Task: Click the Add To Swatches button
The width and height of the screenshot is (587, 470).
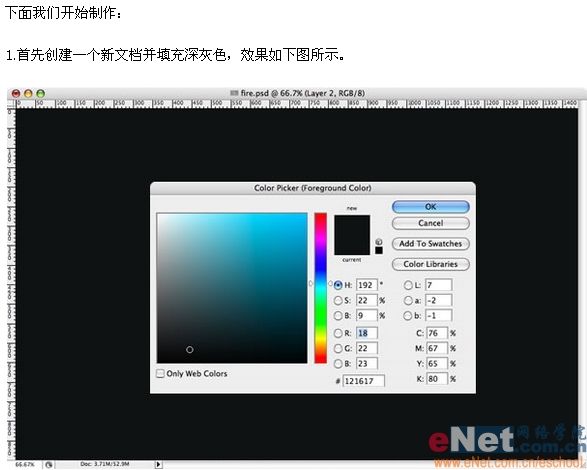Action: tap(431, 244)
